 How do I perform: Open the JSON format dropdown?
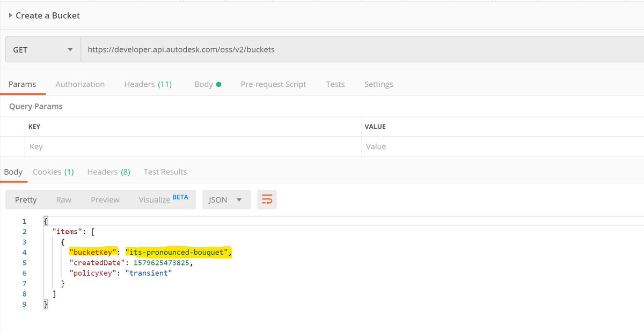click(226, 199)
